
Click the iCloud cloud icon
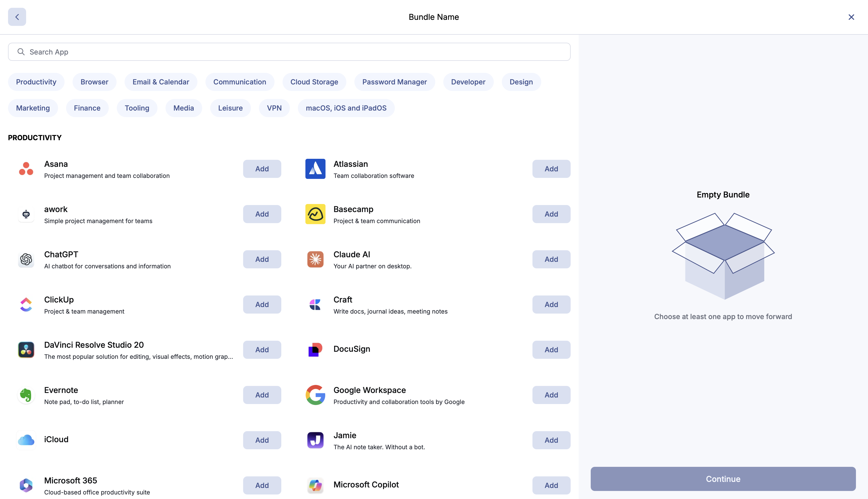pyautogui.click(x=26, y=440)
